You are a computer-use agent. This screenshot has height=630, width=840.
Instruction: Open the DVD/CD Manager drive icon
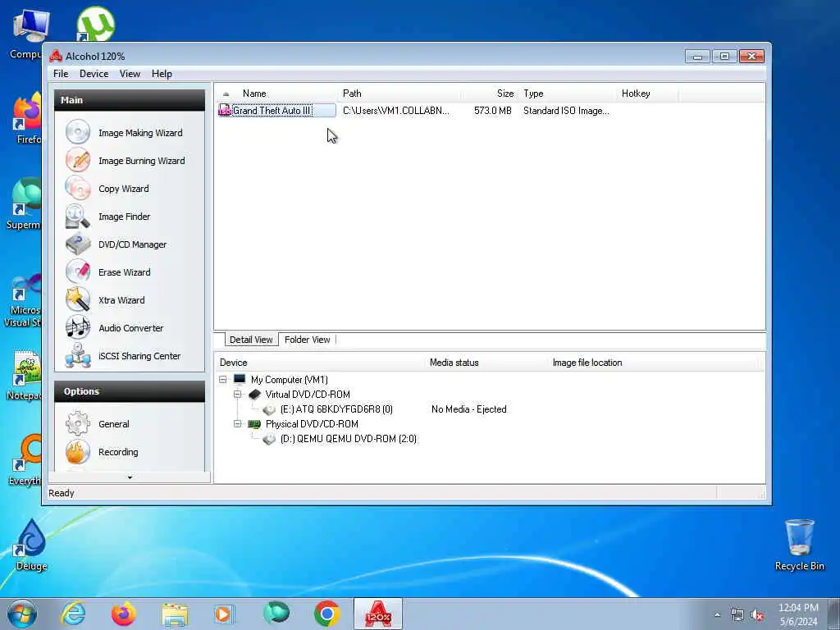78,244
